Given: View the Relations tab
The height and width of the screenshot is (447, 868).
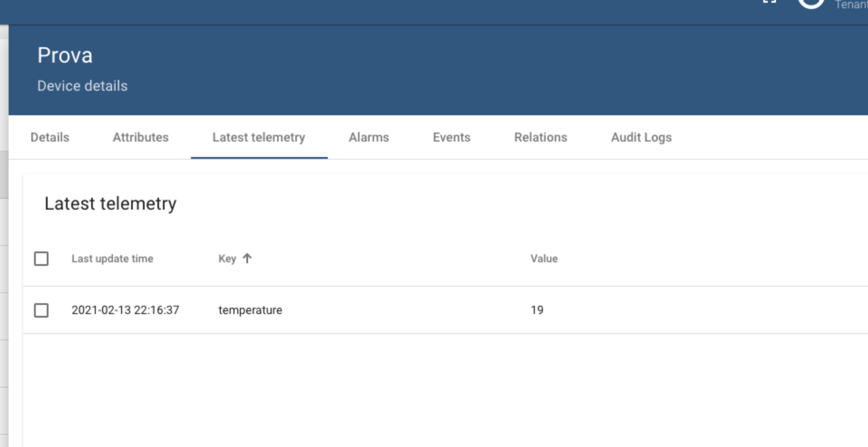Looking at the screenshot, I should 540,137.
